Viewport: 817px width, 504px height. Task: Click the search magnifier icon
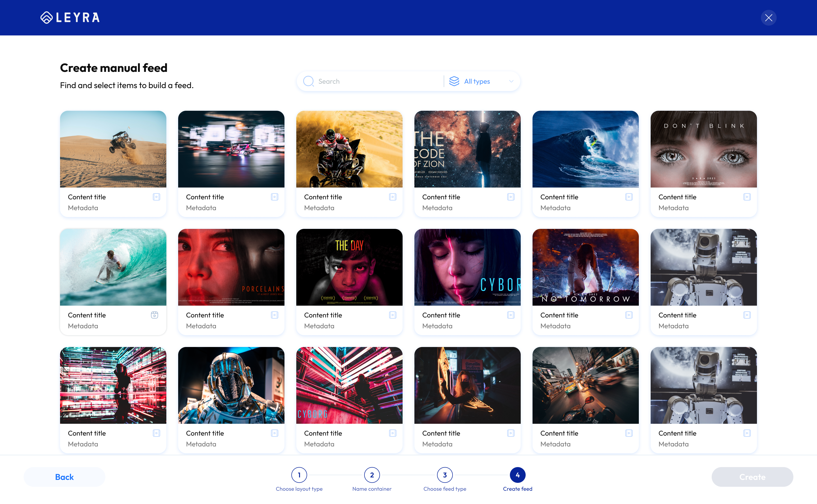pyautogui.click(x=308, y=81)
